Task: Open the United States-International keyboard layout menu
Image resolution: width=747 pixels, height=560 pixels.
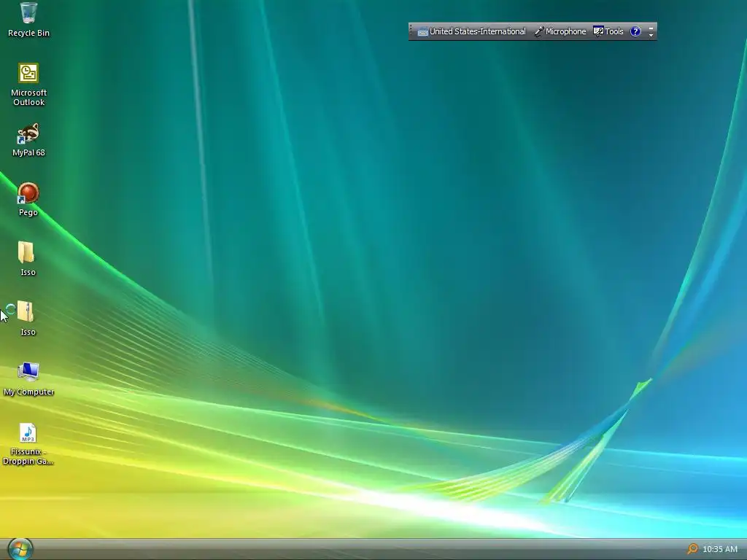Action: click(472, 31)
